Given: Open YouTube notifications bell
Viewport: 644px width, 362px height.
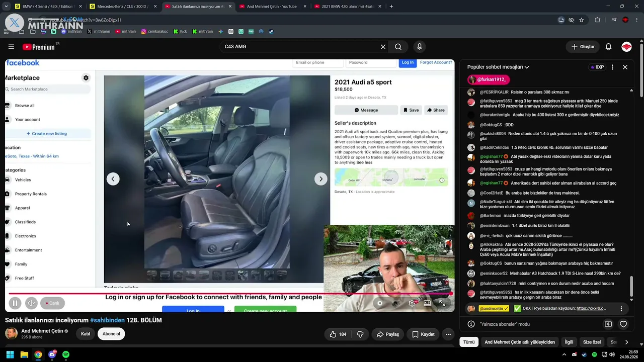Looking at the screenshot, I should tap(608, 47).
